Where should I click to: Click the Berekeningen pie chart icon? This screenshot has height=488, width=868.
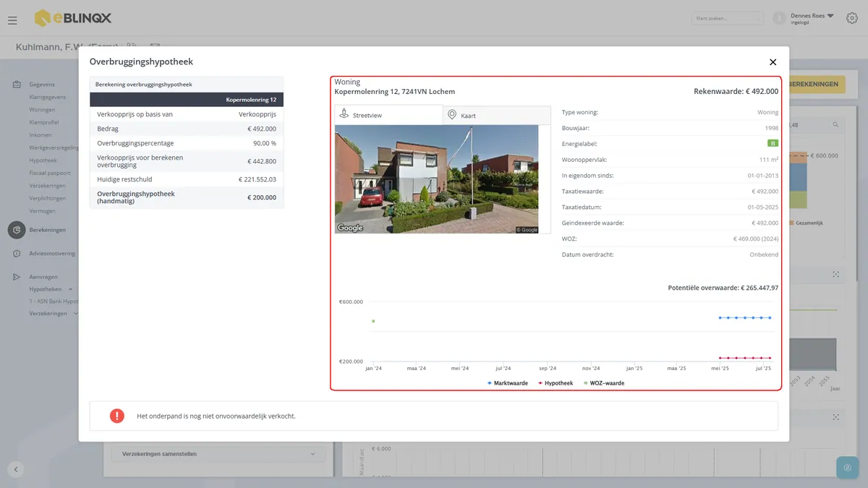(x=17, y=230)
